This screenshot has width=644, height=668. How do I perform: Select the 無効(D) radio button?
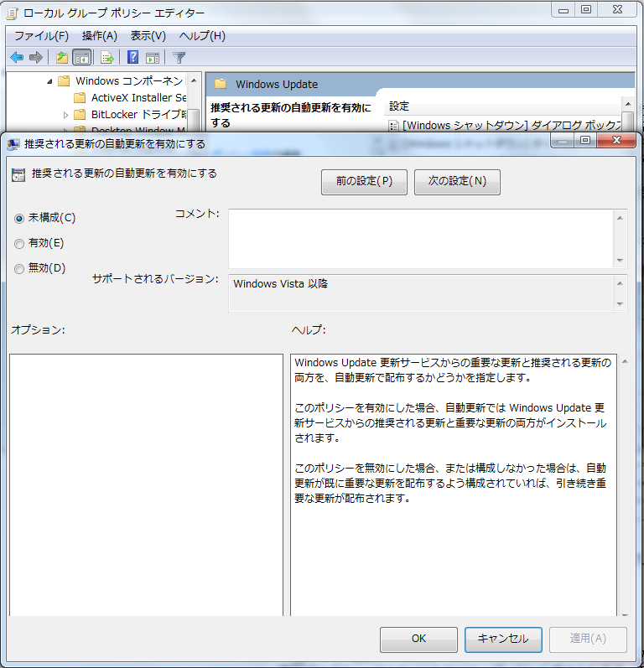[x=19, y=269]
